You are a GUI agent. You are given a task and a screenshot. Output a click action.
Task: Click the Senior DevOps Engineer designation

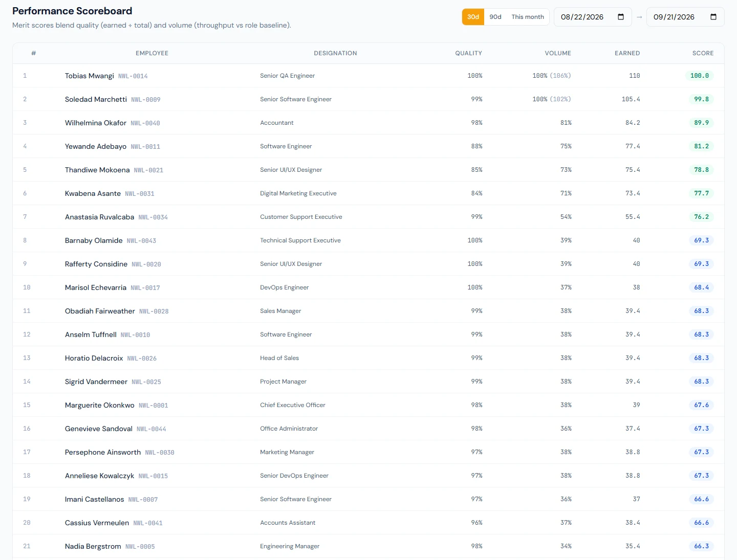pyautogui.click(x=294, y=476)
